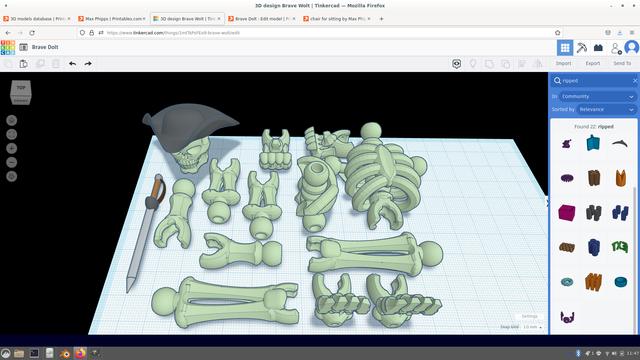Open the Relevance sort dropdown

pos(607,109)
